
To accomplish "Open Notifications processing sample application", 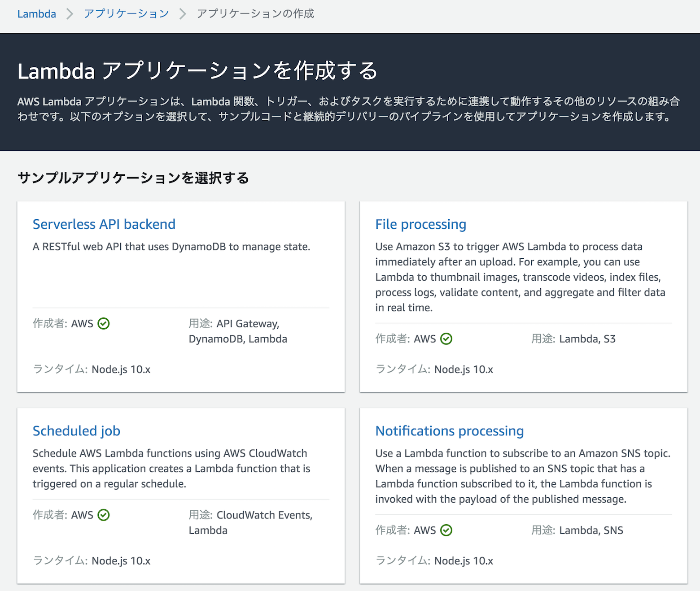I will tap(450, 431).
